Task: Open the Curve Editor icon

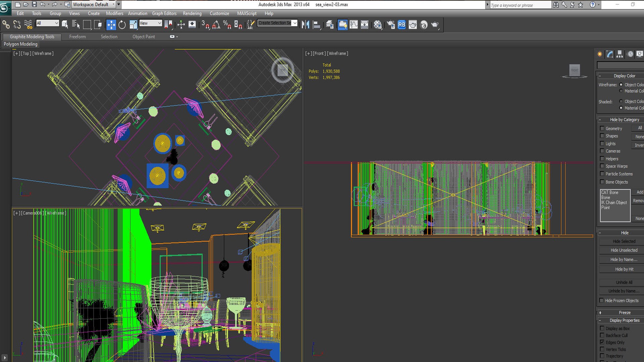Action: click(354, 24)
